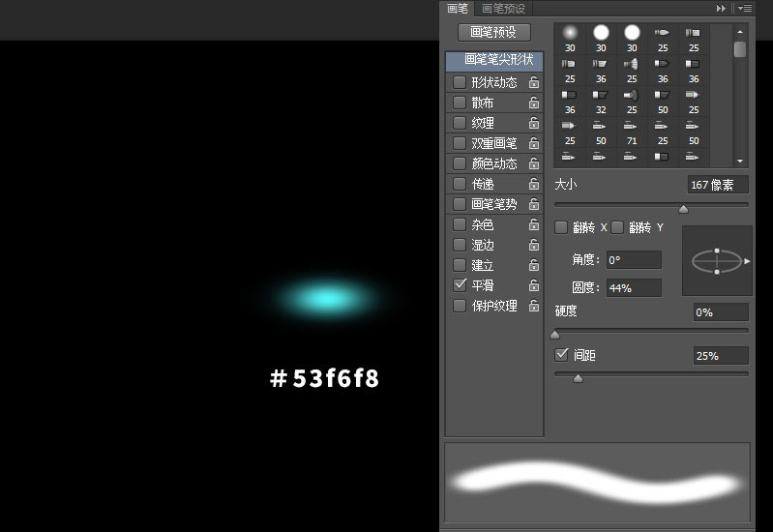Open the 形状动态 settings by its label

click(494, 82)
